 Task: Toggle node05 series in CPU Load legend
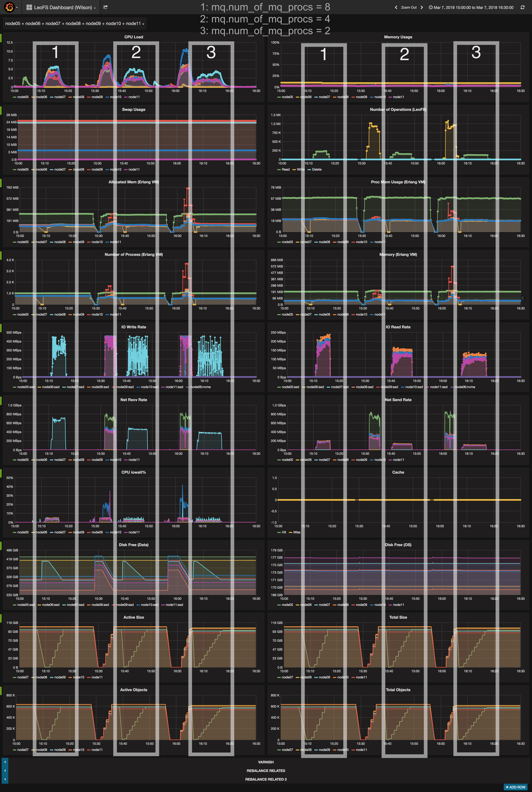[23, 97]
